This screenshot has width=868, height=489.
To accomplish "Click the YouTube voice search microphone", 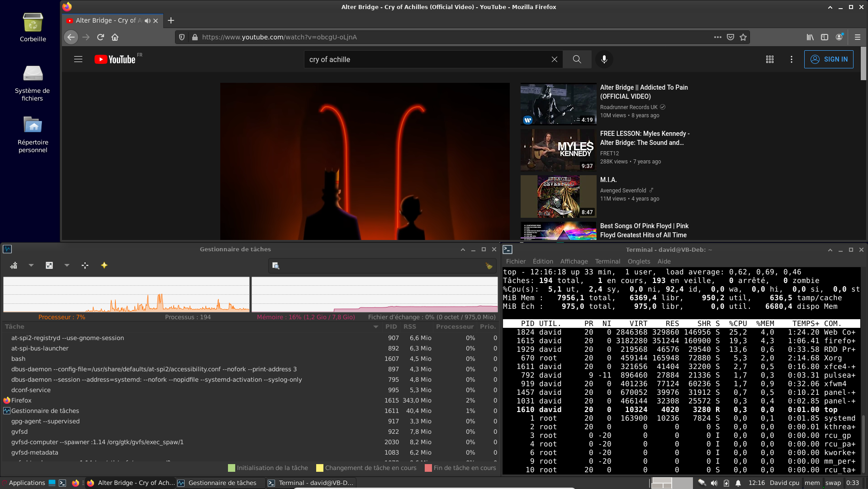I will click(x=604, y=59).
